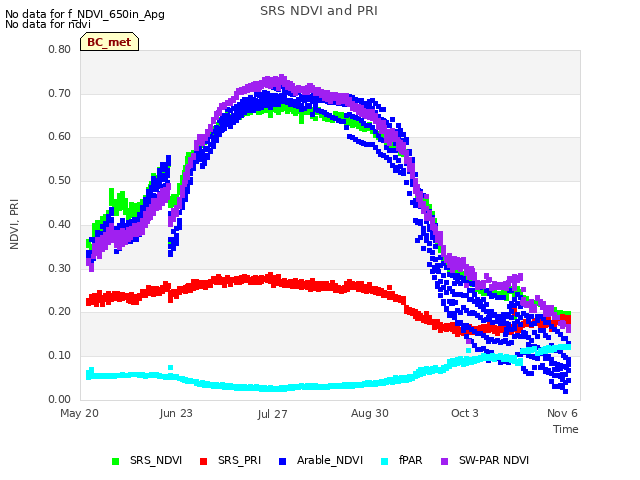Image resolution: width=640 pixels, height=480 pixels.
Task: Click the cyan fPAR legend swatch
Action: click(384, 461)
